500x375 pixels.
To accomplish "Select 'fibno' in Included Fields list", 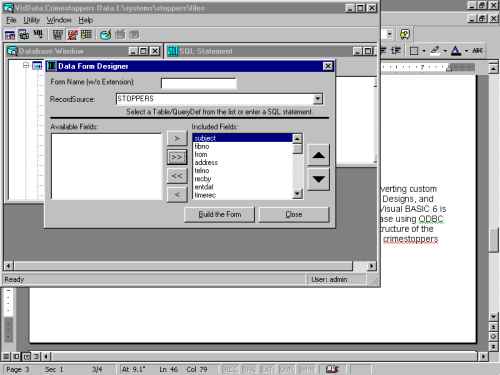I will [242, 146].
